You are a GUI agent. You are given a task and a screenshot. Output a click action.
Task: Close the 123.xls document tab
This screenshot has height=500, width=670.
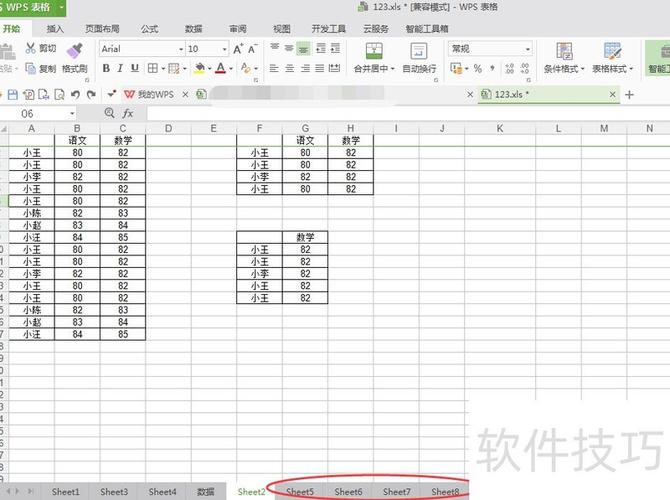tap(612, 94)
